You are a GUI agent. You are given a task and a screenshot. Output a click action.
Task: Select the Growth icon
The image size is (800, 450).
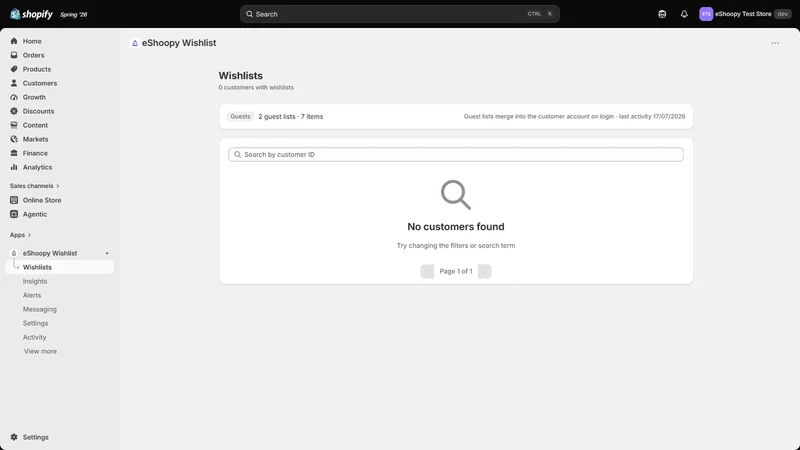pos(14,97)
